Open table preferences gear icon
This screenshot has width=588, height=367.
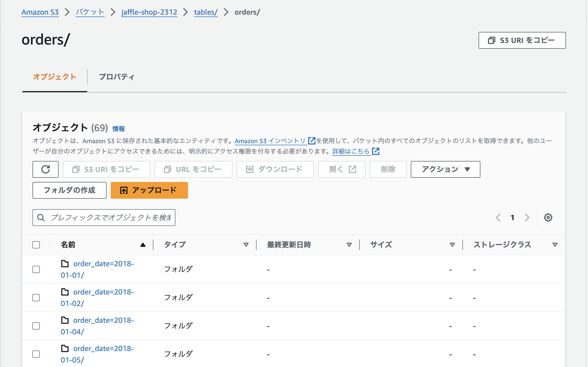548,218
